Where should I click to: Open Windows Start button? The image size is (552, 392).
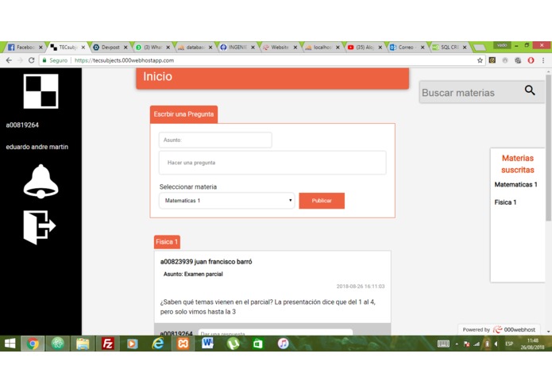[x=10, y=344]
